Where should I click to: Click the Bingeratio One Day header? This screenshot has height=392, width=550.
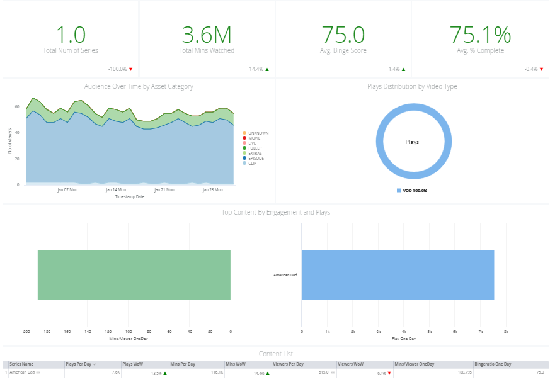(493, 364)
